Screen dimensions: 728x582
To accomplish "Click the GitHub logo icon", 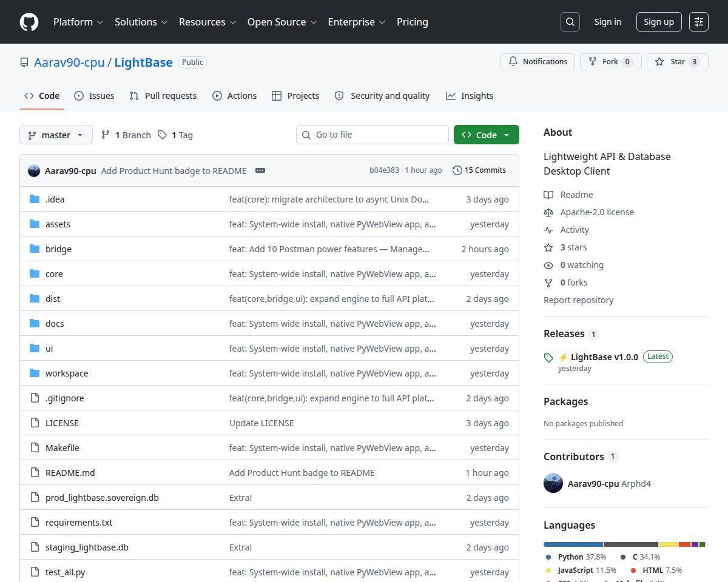I will click(29, 22).
